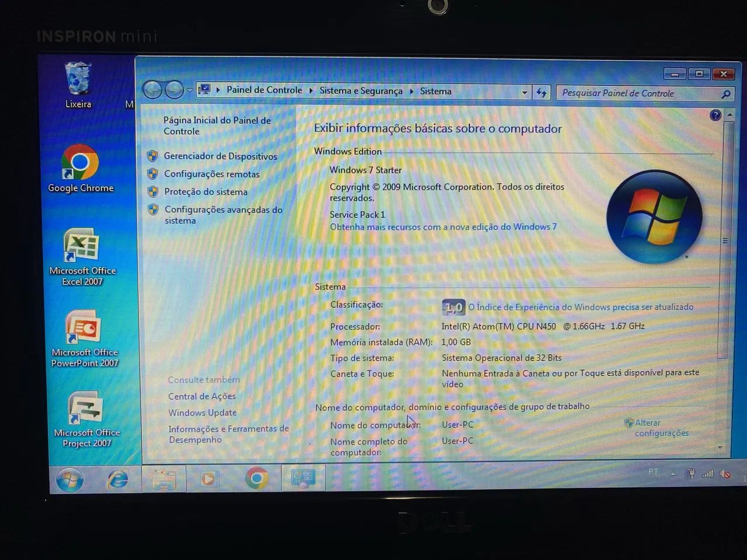The height and width of the screenshot is (560, 747).
Task: Click the help question mark icon
Action: tap(715, 116)
